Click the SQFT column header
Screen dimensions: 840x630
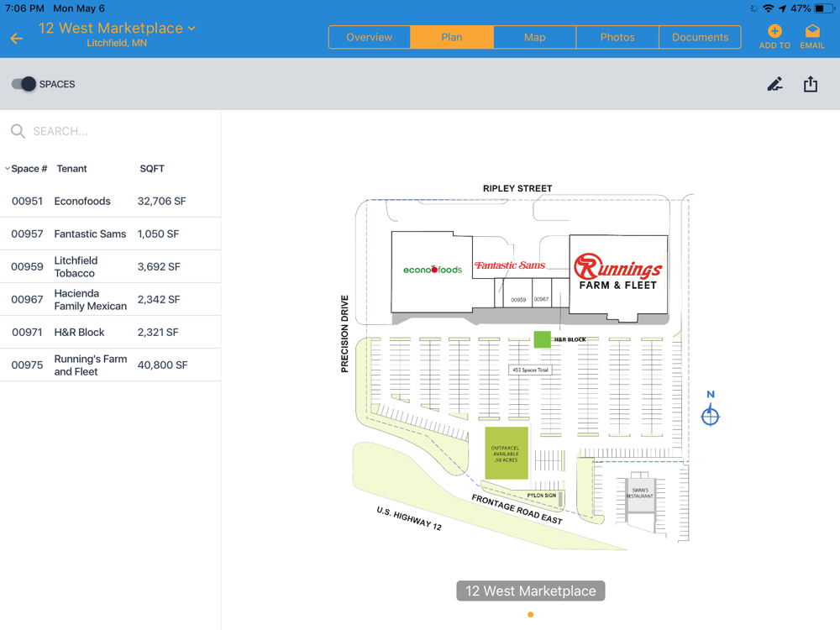coord(152,169)
